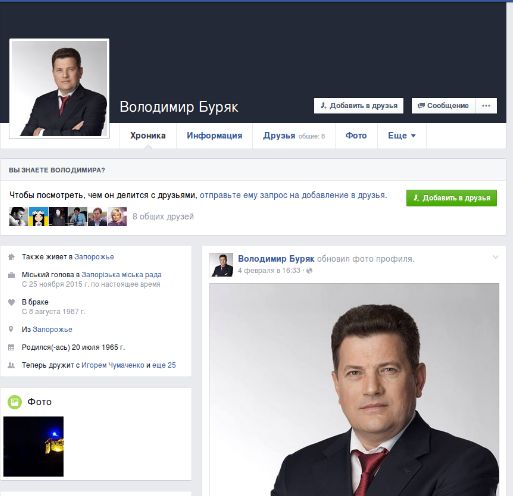Viewport: 513px width, 496px height.
Task: Click the home icon next to Также живет
Action: click(11, 257)
